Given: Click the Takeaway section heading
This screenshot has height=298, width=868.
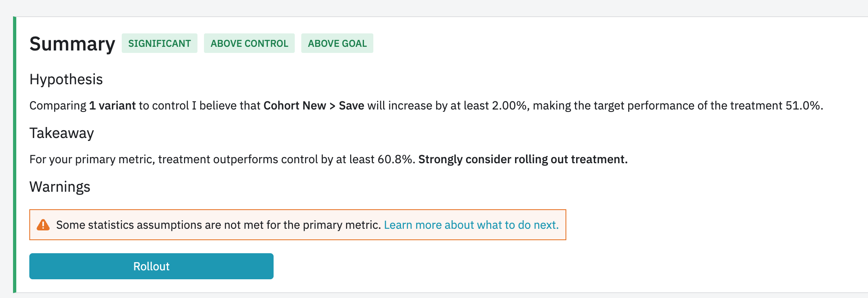Looking at the screenshot, I should coord(61,133).
